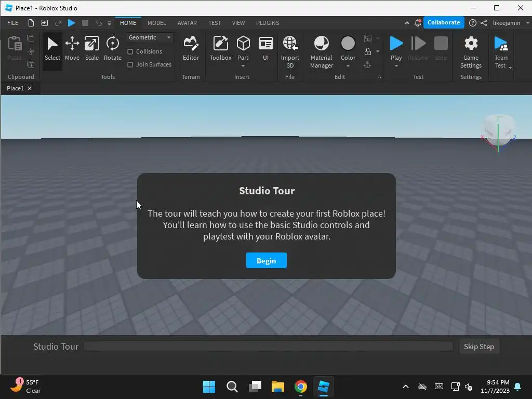Click the Paste clipboard icon

point(15,44)
